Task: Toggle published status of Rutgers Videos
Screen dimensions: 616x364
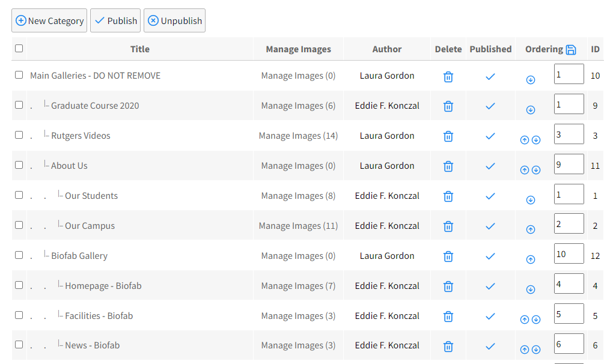Action: coord(490,136)
